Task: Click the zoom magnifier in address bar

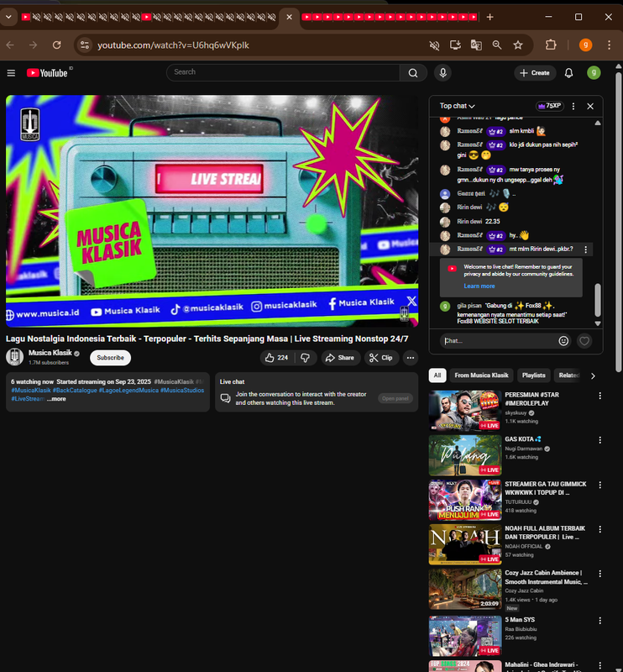Action: coord(497,45)
